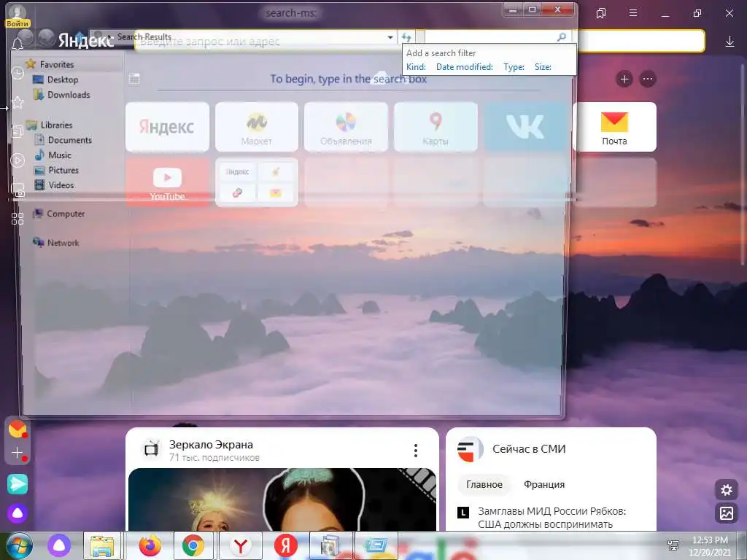Select Downloads in Explorer navigation pane

(69, 95)
